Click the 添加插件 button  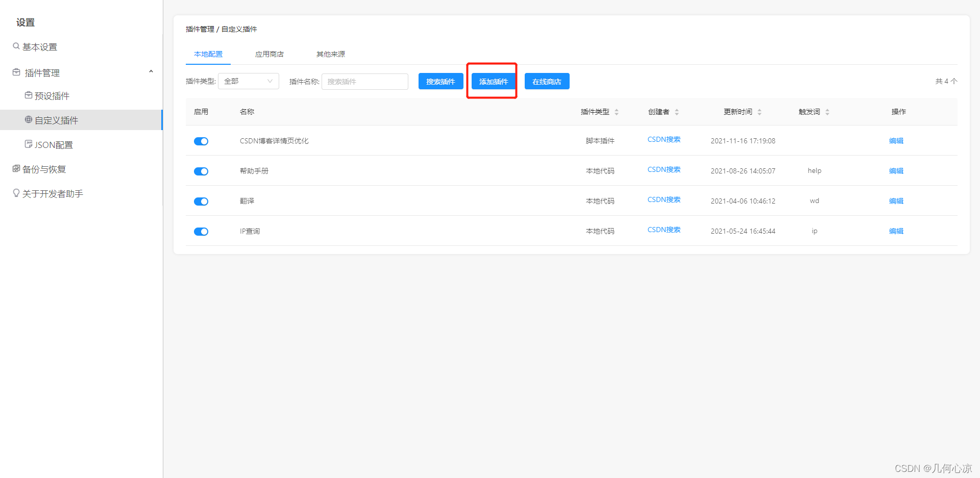point(494,81)
